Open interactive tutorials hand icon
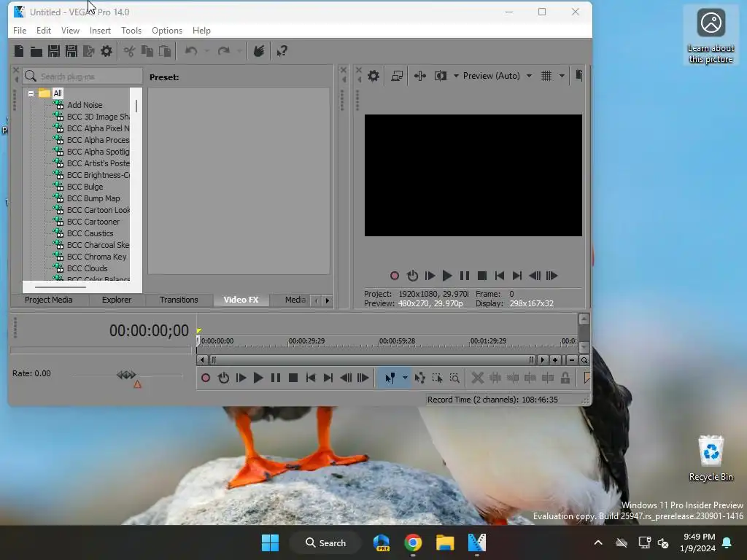The width and height of the screenshot is (747, 560). point(259,51)
